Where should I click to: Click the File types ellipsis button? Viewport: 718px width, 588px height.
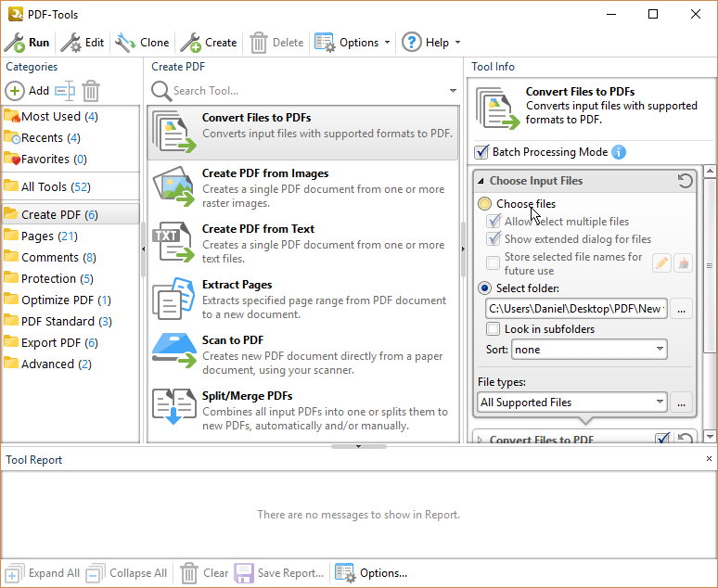pyautogui.click(x=682, y=403)
